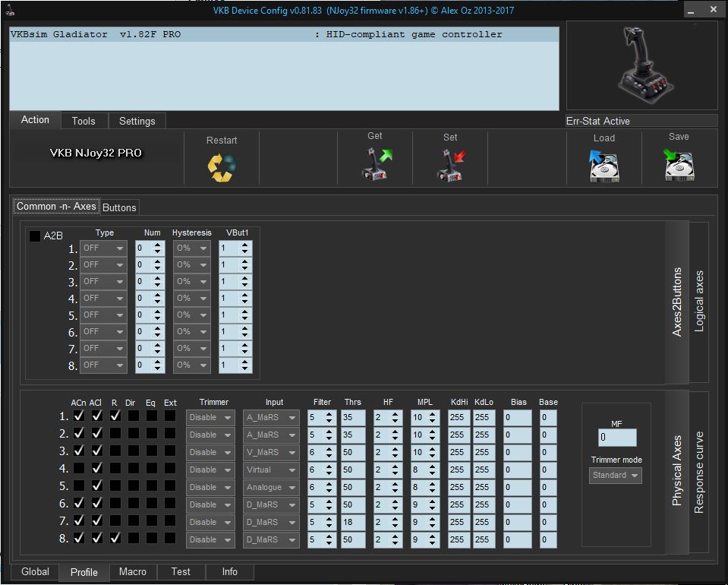
Task: Open Input dropdown showing Virtual
Action: pyautogui.click(x=271, y=470)
